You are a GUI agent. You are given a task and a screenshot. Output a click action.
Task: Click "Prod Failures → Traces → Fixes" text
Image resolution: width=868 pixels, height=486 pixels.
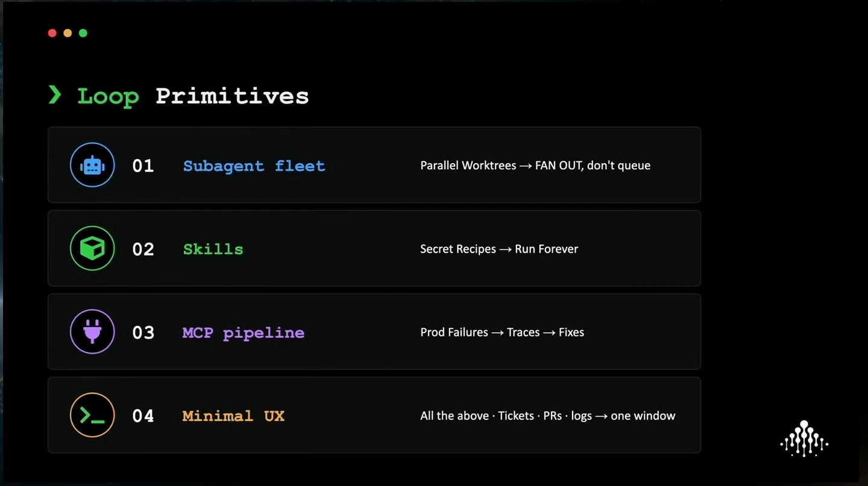[x=502, y=332]
